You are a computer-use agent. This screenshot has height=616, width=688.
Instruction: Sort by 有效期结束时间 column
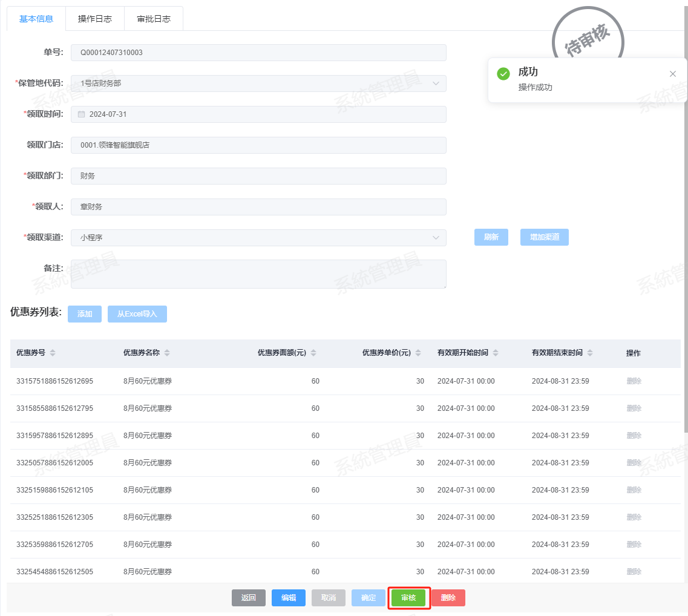point(590,353)
